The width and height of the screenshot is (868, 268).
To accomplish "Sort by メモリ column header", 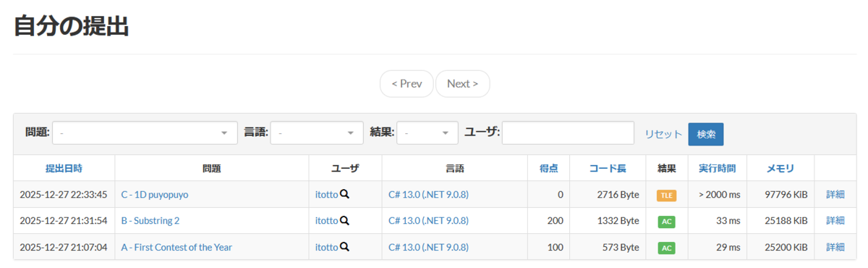I will pyautogui.click(x=780, y=168).
